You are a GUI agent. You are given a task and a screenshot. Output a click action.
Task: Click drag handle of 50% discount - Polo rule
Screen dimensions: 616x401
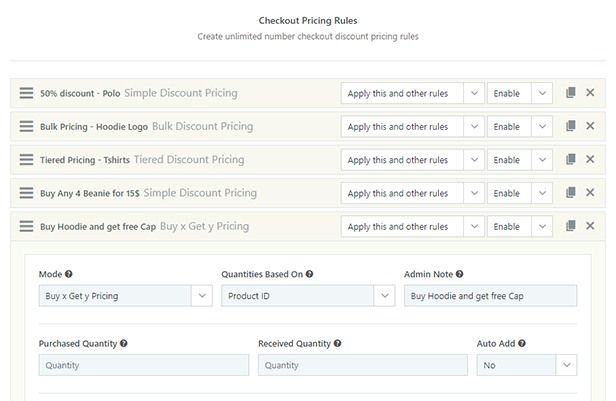[27, 93]
